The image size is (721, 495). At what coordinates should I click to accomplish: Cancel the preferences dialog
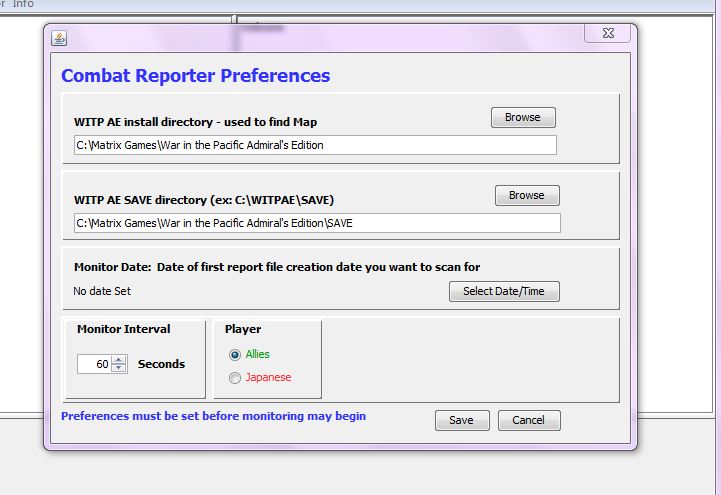[x=529, y=420]
